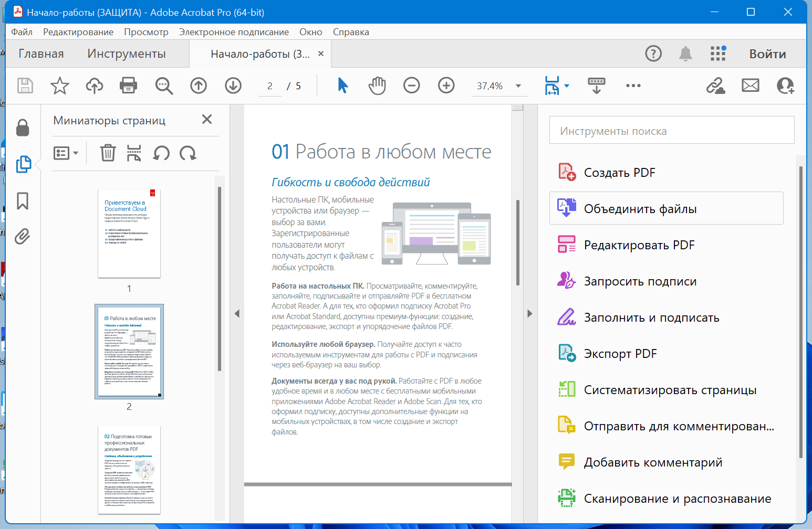This screenshot has width=812, height=529.
Task: Click the document vertical scrollbar thumb
Action: click(517, 242)
